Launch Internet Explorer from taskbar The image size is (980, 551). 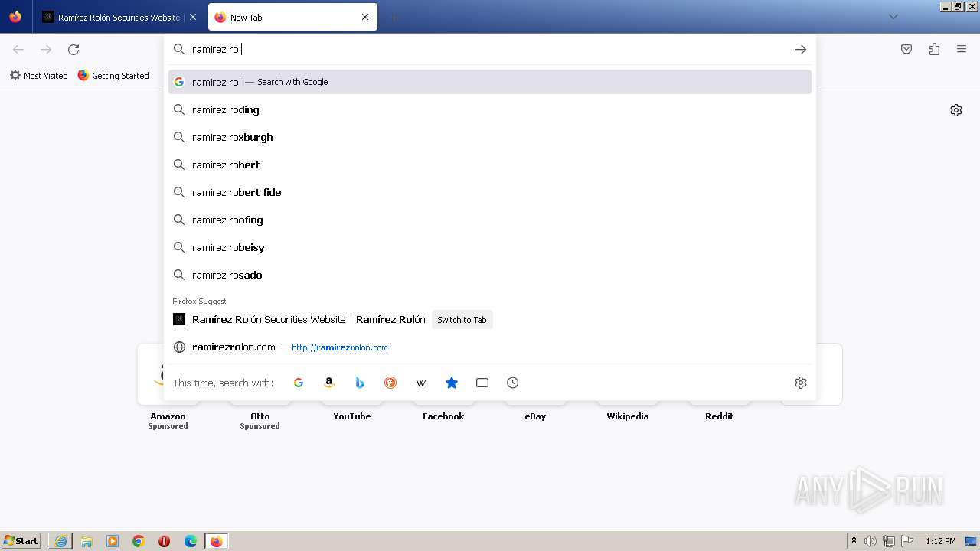pyautogui.click(x=60, y=541)
